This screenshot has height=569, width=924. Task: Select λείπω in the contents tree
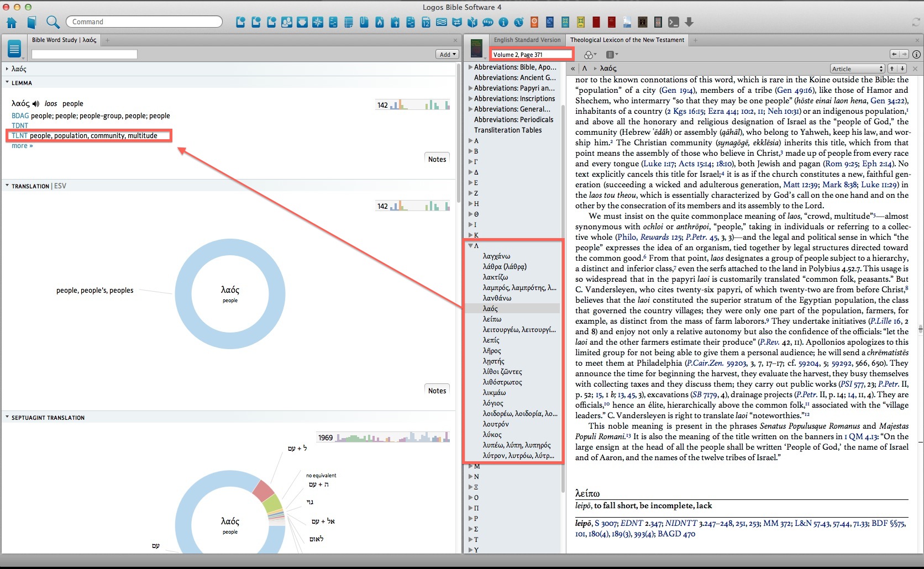[x=492, y=319]
